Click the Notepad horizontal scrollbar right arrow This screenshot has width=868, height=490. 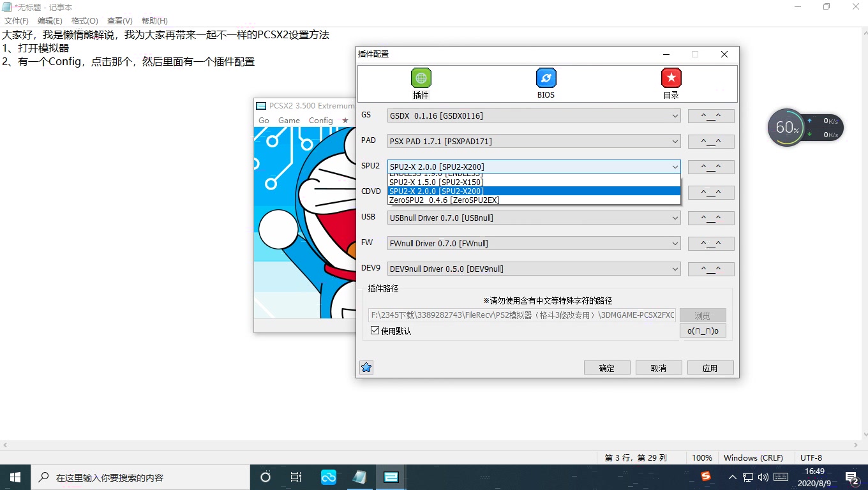pyautogui.click(x=857, y=445)
